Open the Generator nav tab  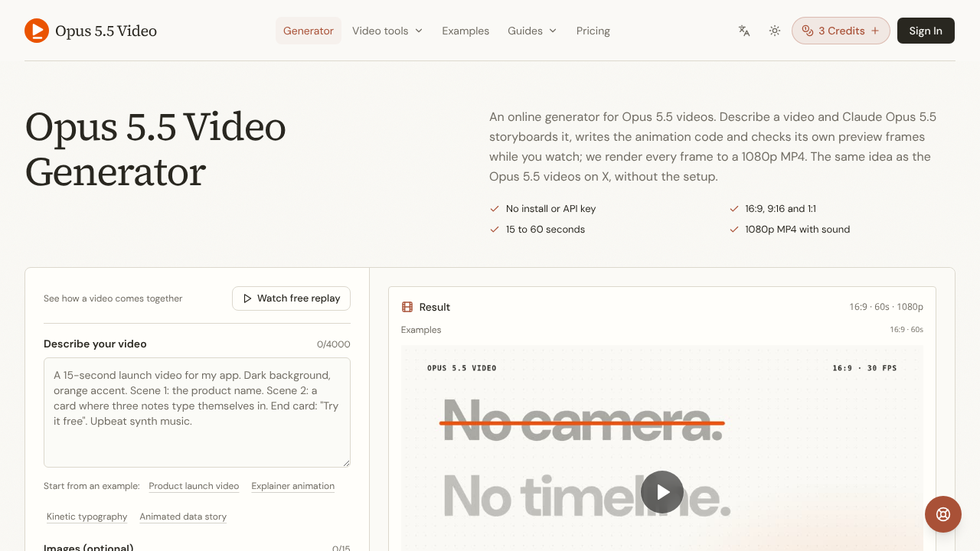pyautogui.click(x=309, y=31)
